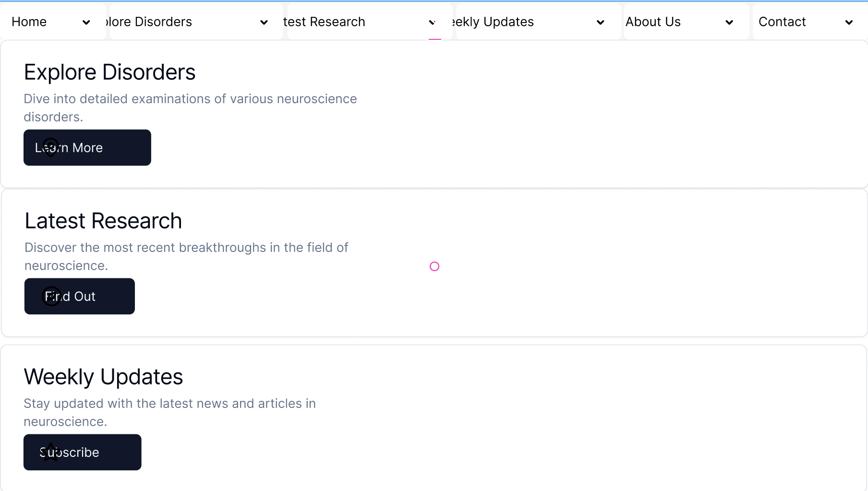Image resolution: width=868 pixels, height=491 pixels.
Task: Open the Latest Research nav menu
Action: click(370, 22)
